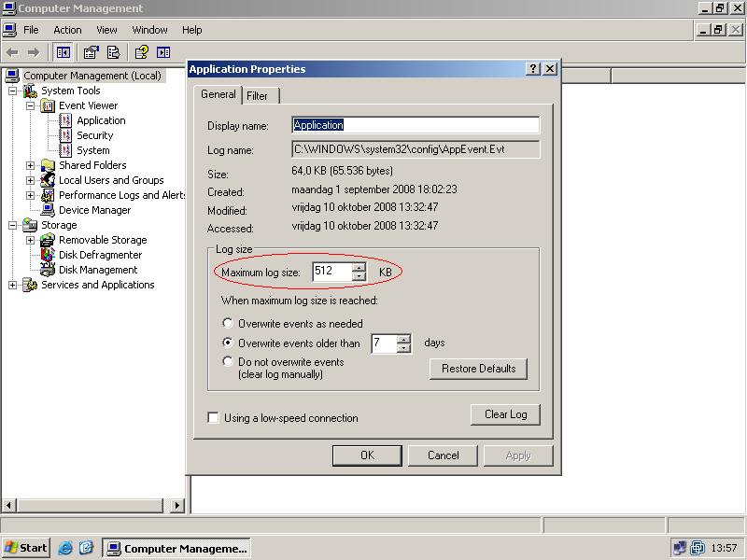Viewport: 747px width, 560px height.
Task: Switch to the Filter tab
Action: [x=261, y=94]
